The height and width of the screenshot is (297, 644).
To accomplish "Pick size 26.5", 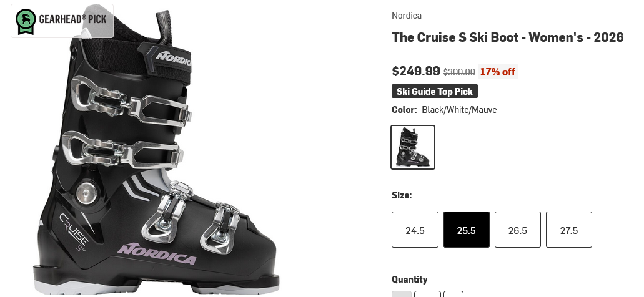I will 517,230.
